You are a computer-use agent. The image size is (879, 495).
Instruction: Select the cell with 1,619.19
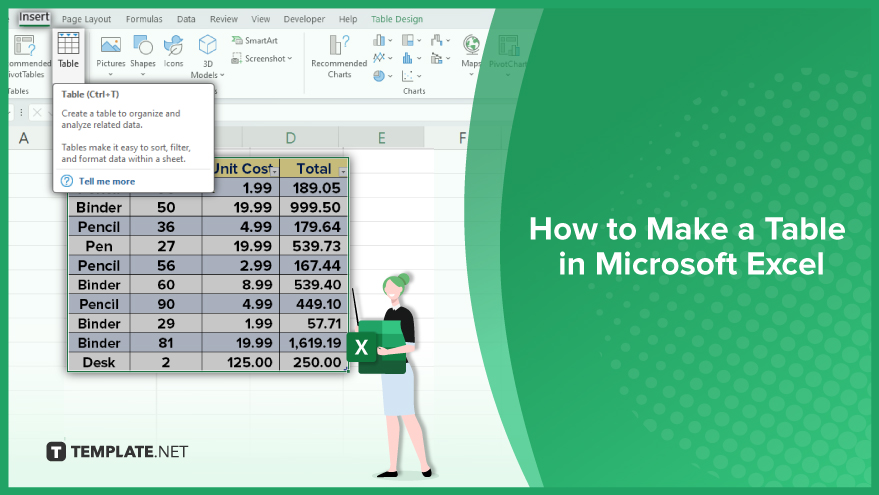point(314,343)
